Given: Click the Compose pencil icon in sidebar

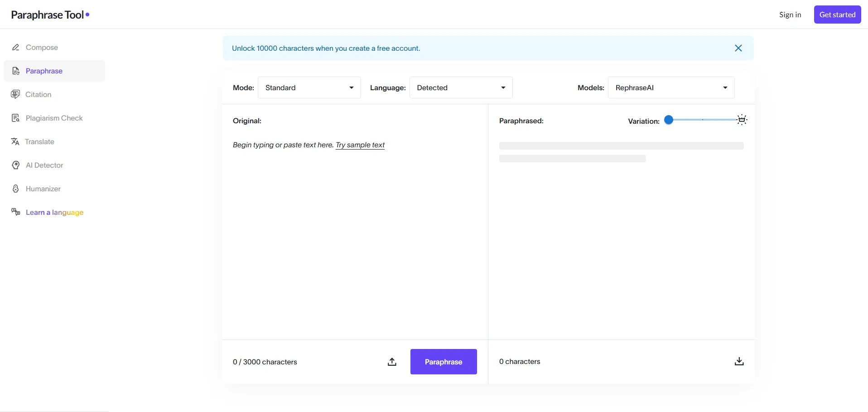Looking at the screenshot, I should pyautogui.click(x=16, y=48).
